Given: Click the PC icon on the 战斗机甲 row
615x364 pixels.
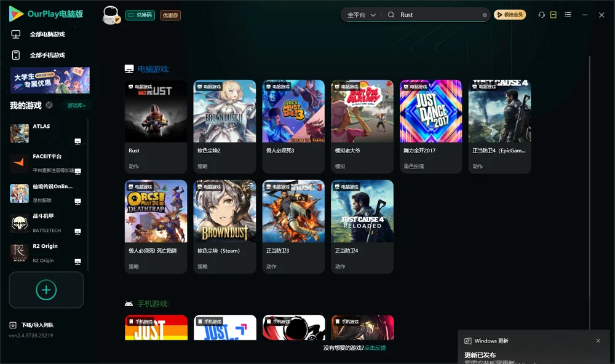Looking at the screenshot, I should point(77,231).
